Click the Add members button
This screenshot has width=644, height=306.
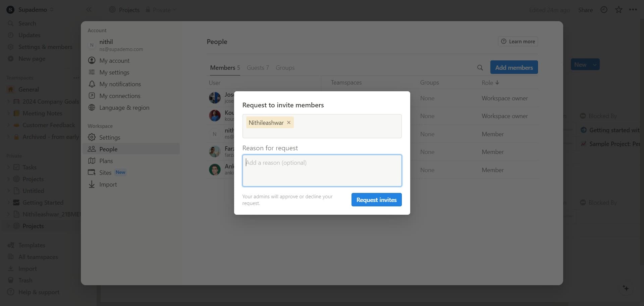514,67
